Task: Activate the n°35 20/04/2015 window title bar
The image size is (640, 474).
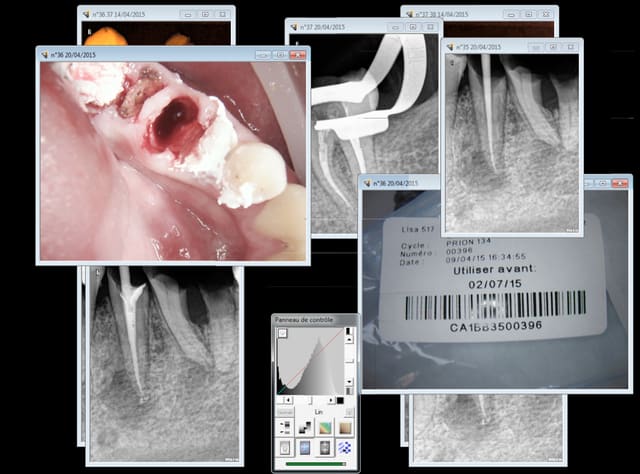Action: tap(490, 46)
